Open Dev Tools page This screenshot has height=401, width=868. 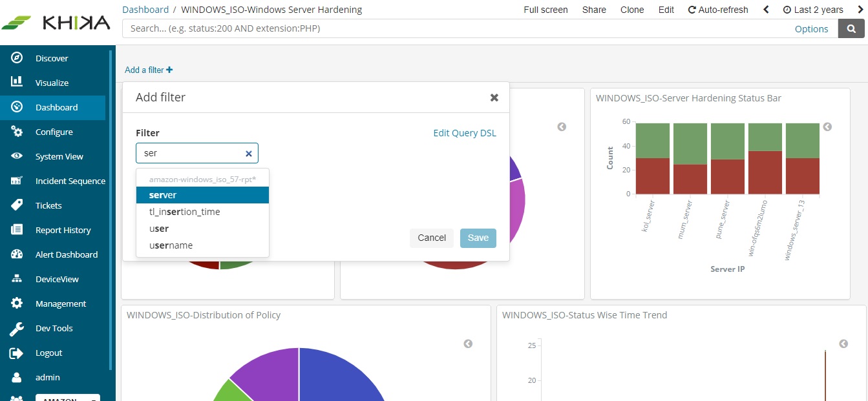coord(54,328)
